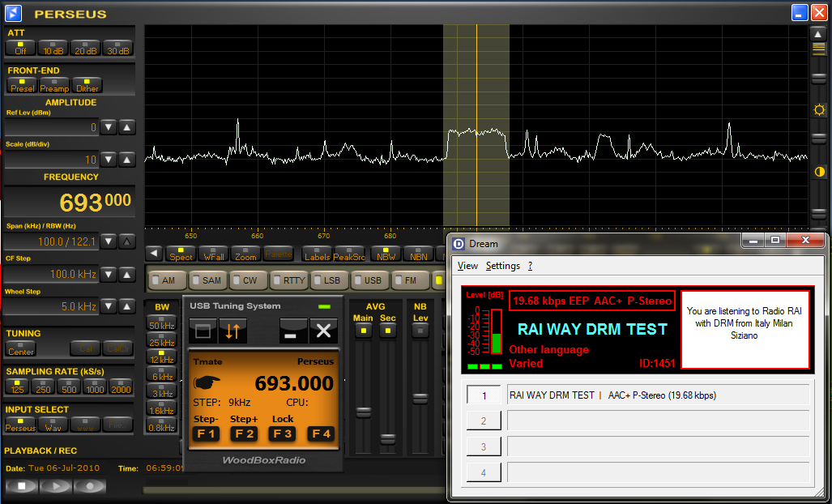Image resolution: width=832 pixels, height=504 pixels.
Task: Toggle the AVG Sec indicator
Action: click(388, 331)
